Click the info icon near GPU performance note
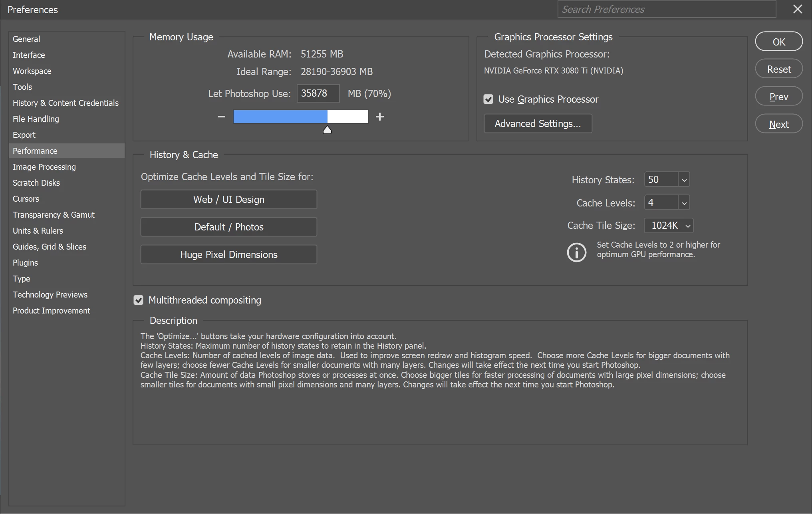Image resolution: width=812 pixels, height=514 pixels. (x=576, y=252)
